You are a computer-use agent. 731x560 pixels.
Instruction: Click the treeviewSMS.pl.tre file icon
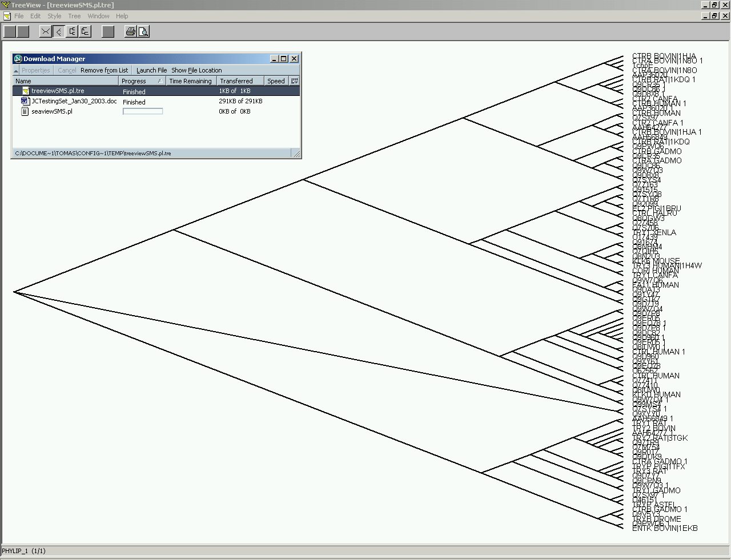pos(25,91)
